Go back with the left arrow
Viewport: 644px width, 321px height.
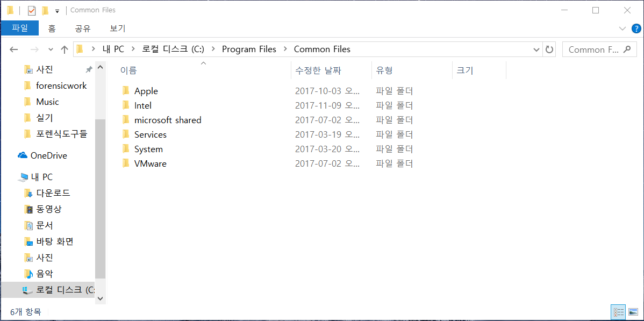pos(14,49)
